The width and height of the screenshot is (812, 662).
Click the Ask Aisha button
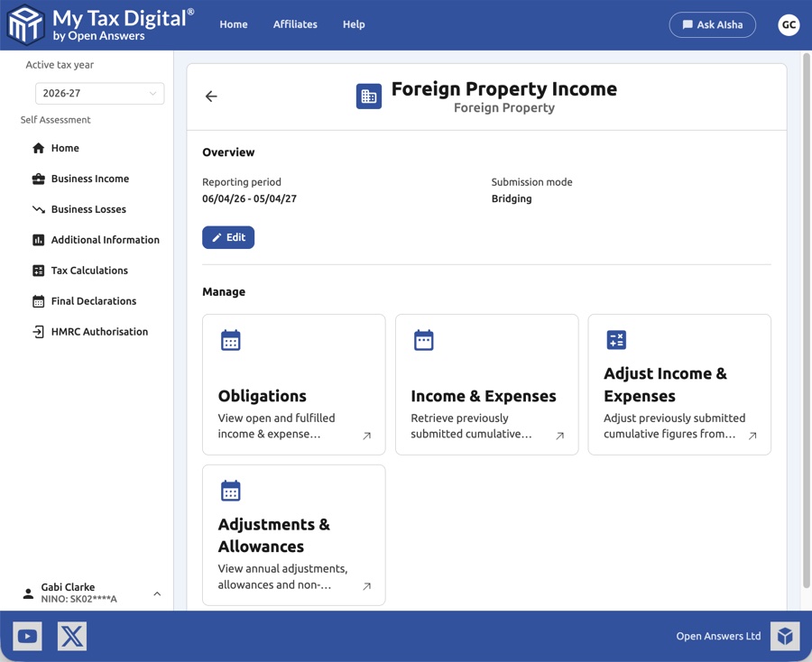[712, 25]
